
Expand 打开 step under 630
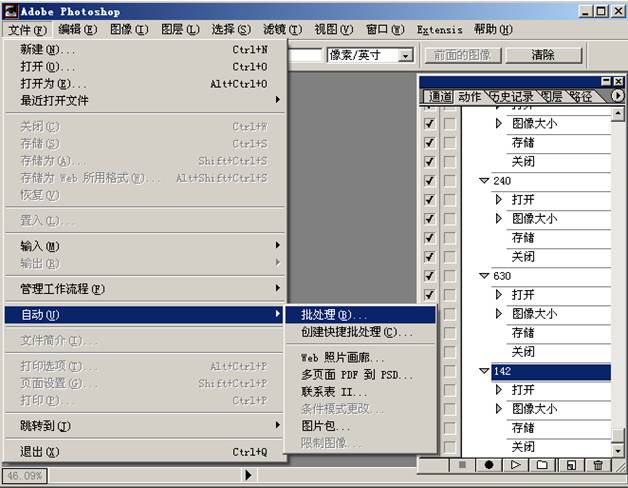pyautogui.click(x=499, y=294)
